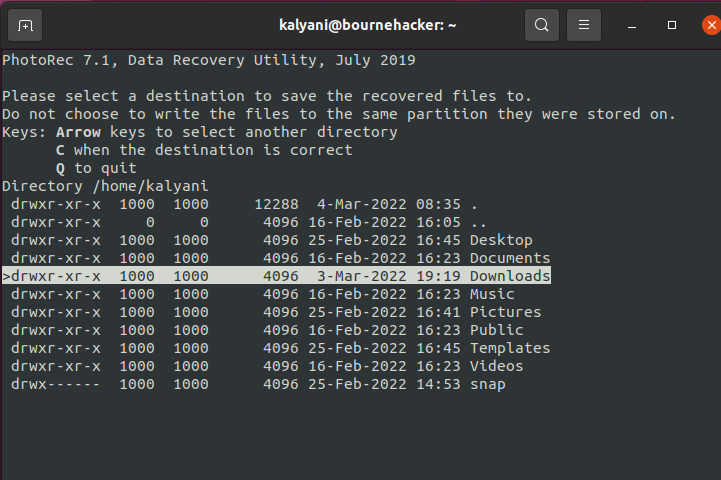Image resolution: width=721 pixels, height=480 pixels.
Task: Select the Pictures directory entry
Action: [276, 312]
